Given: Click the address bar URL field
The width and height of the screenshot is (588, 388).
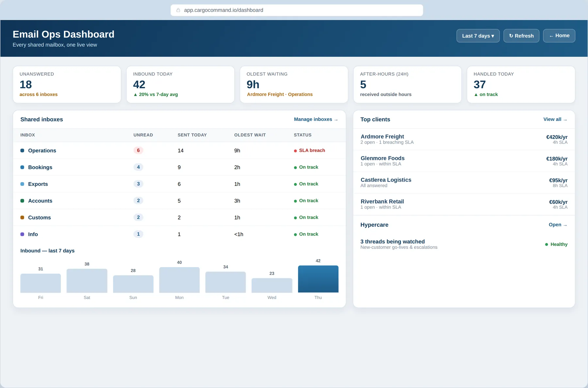Looking at the screenshot, I should point(297,10).
